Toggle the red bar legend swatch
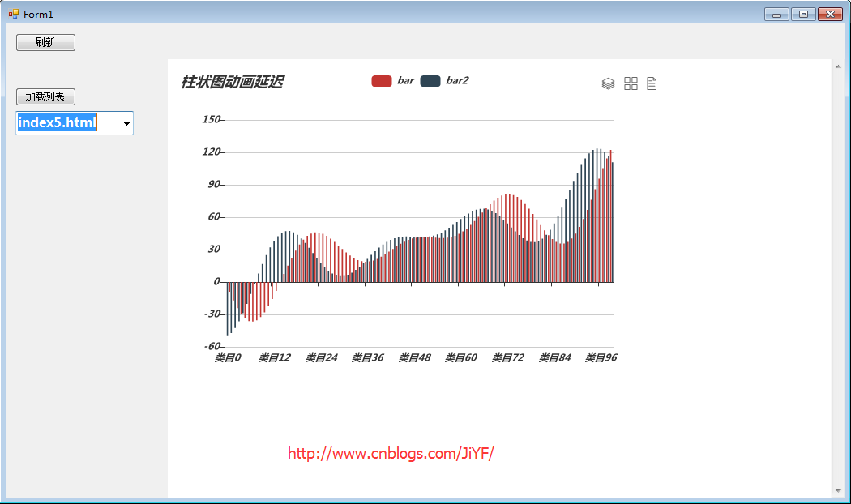 click(x=382, y=81)
